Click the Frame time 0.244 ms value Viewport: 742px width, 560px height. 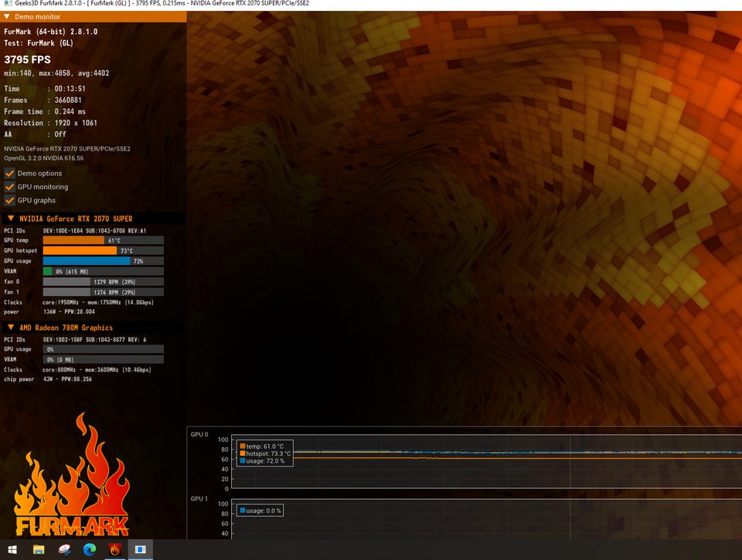(70, 112)
